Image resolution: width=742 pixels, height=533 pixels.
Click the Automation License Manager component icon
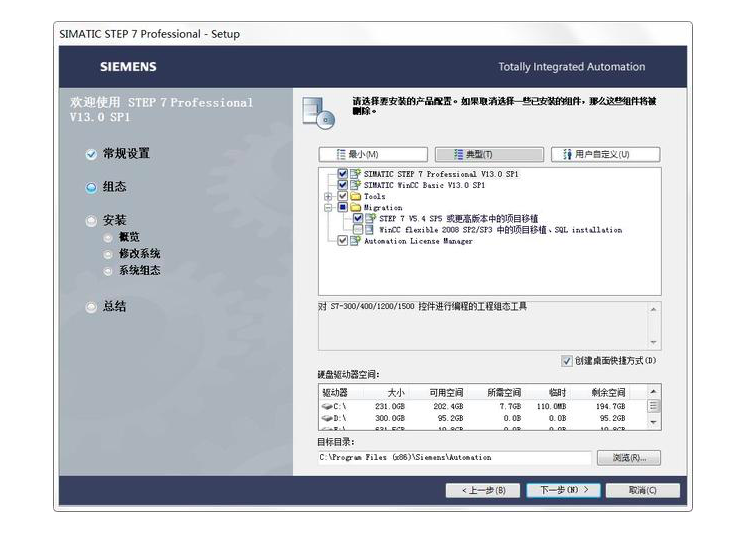tap(355, 241)
